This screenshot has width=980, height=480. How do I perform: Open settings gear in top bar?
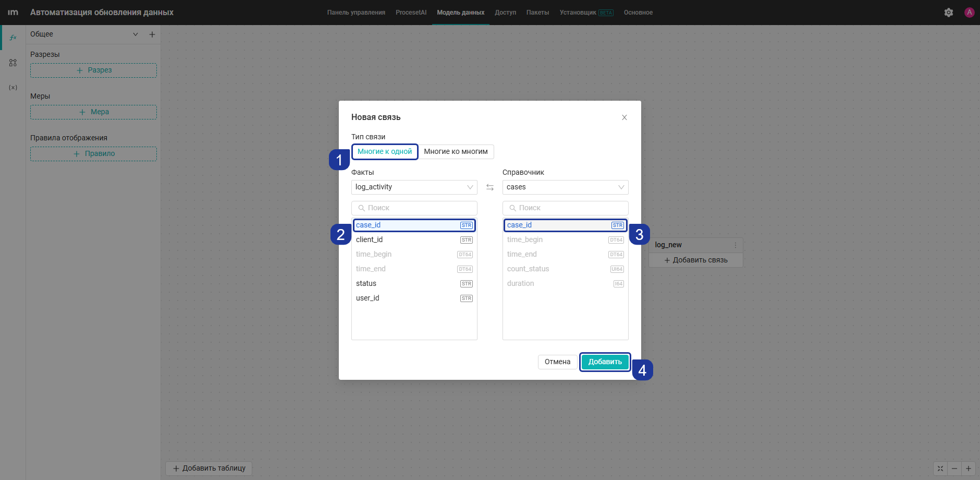[x=949, y=13]
